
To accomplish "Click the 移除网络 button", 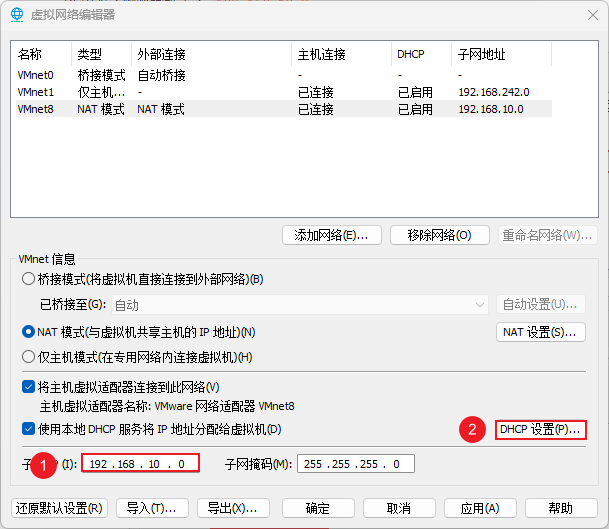I will coord(439,235).
